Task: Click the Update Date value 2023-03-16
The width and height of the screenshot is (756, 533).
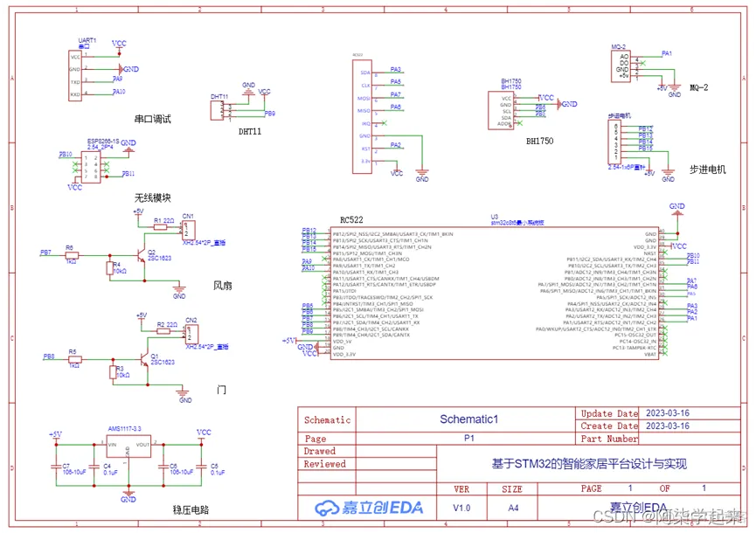Action: 667,413
